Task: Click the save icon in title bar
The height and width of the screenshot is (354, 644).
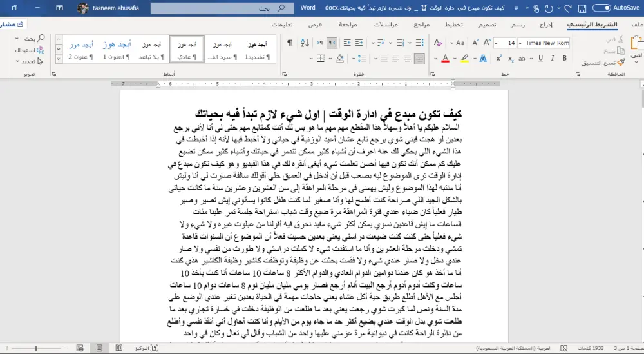Action: pyautogui.click(x=582, y=8)
